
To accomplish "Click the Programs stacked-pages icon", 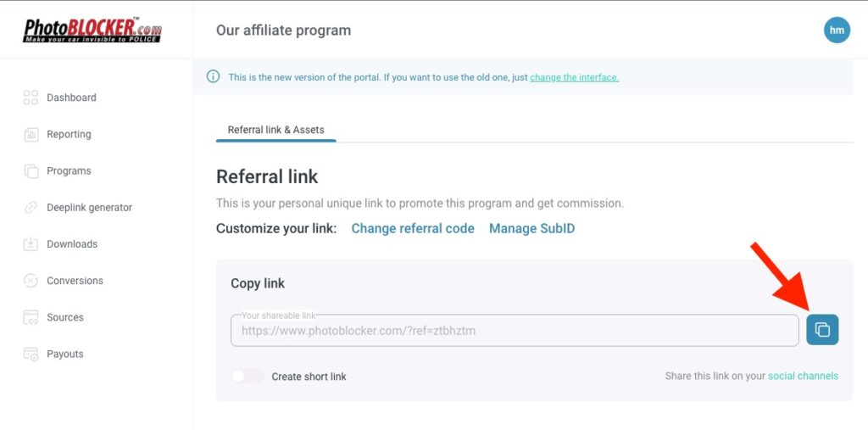I will point(31,170).
